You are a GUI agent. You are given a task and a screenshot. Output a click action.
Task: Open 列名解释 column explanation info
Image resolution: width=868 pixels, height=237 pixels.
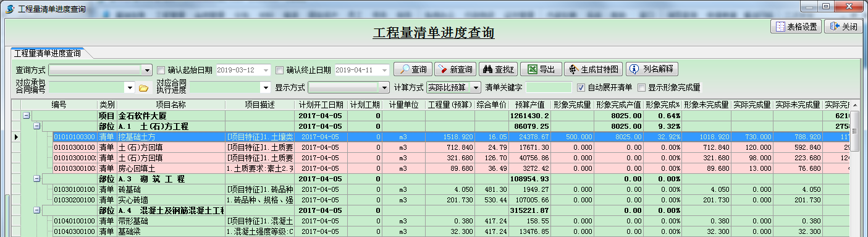652,69
